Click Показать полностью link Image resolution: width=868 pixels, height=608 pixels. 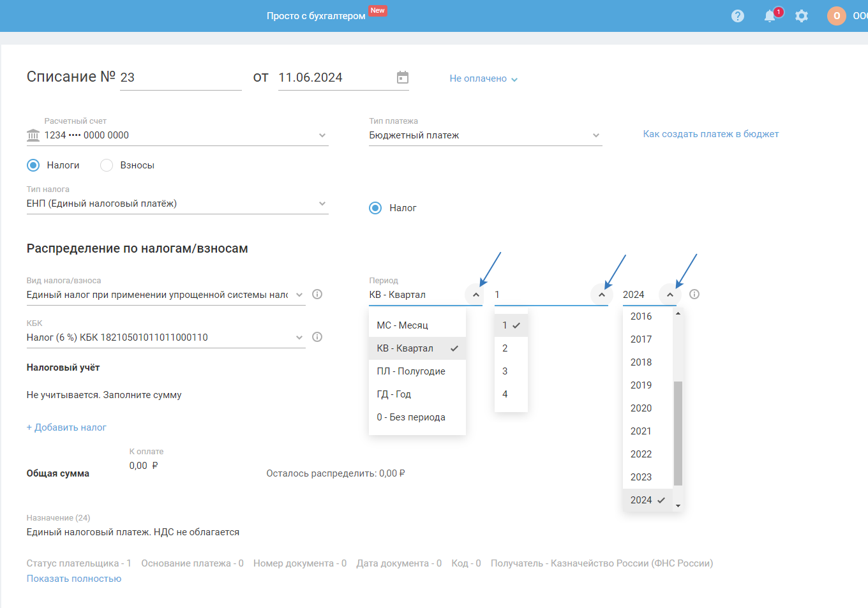74,579
